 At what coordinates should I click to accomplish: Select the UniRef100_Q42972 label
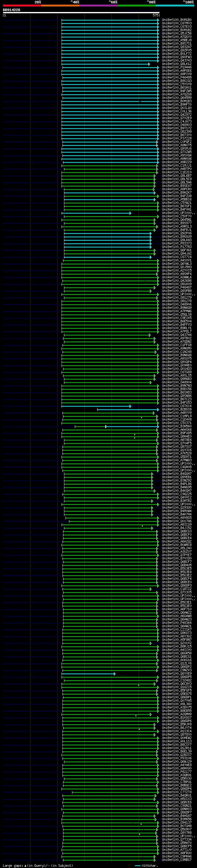(177, 115)
